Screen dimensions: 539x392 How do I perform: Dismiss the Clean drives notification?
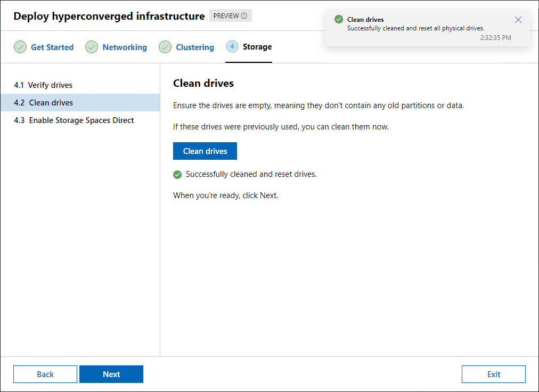pos(518,20)
